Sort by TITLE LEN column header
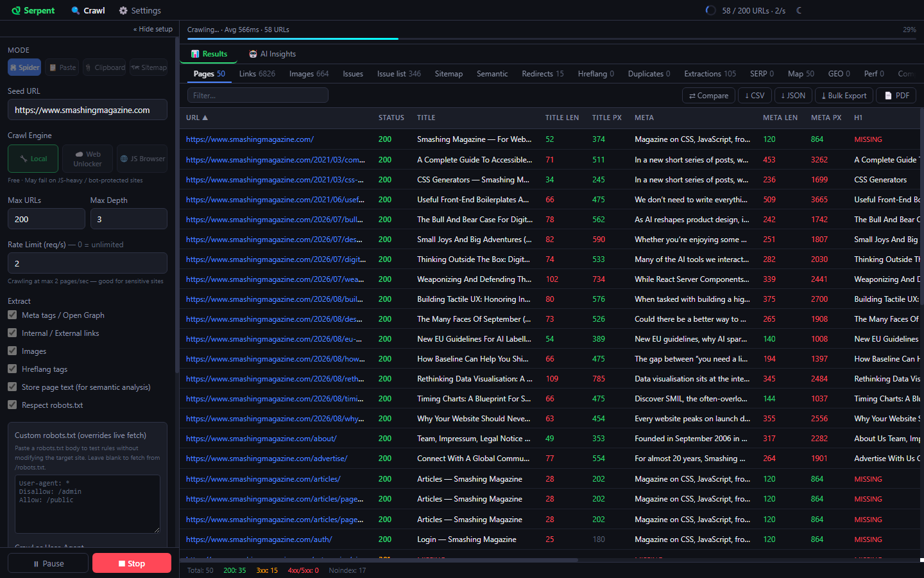Image resolution: width=924 pixels, height=578 pixels. (562, 118)
